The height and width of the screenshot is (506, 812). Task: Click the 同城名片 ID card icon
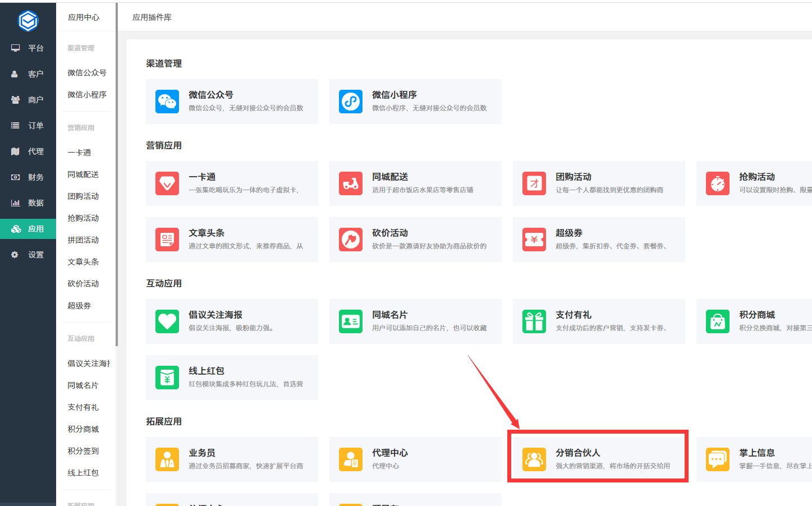point(351,321)
